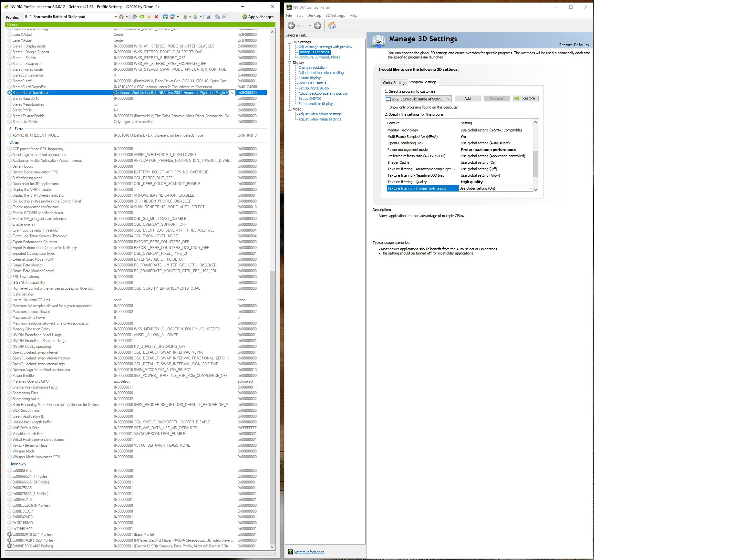
Task: Click the red X delete profile icon
Action: pos(156,17)
